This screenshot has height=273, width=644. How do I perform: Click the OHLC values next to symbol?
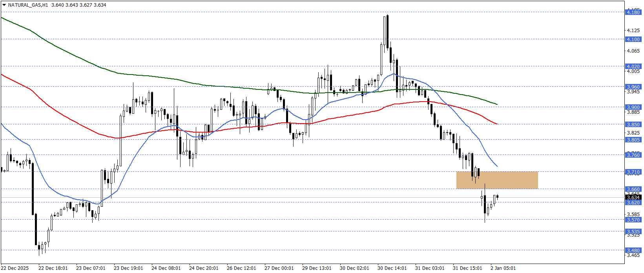78,5
